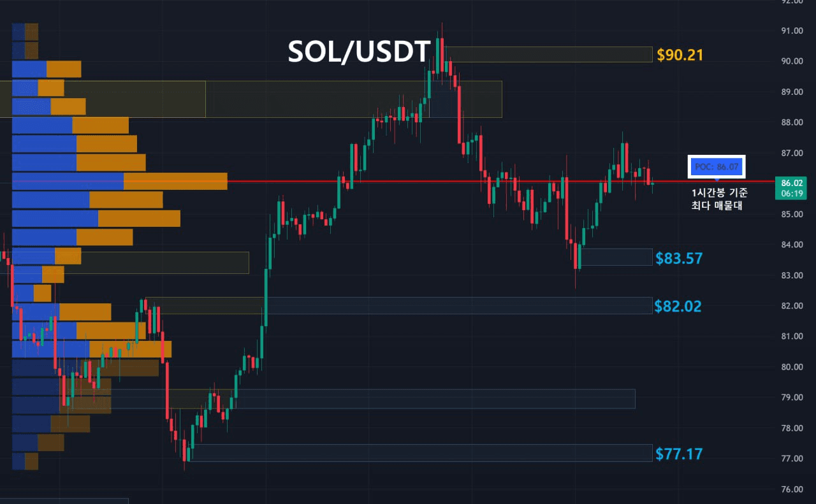Select the blue zone box beside $83.57

[x=616, y=257]
